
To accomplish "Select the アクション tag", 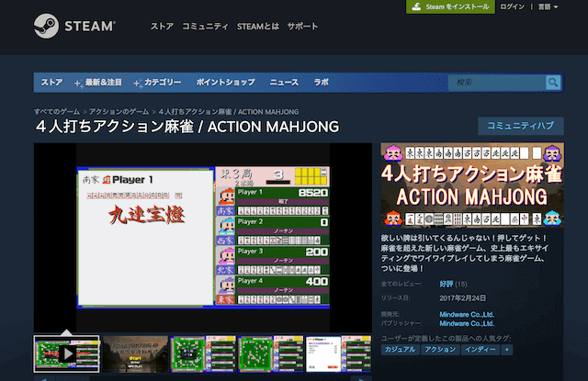I will pos(440,350).
